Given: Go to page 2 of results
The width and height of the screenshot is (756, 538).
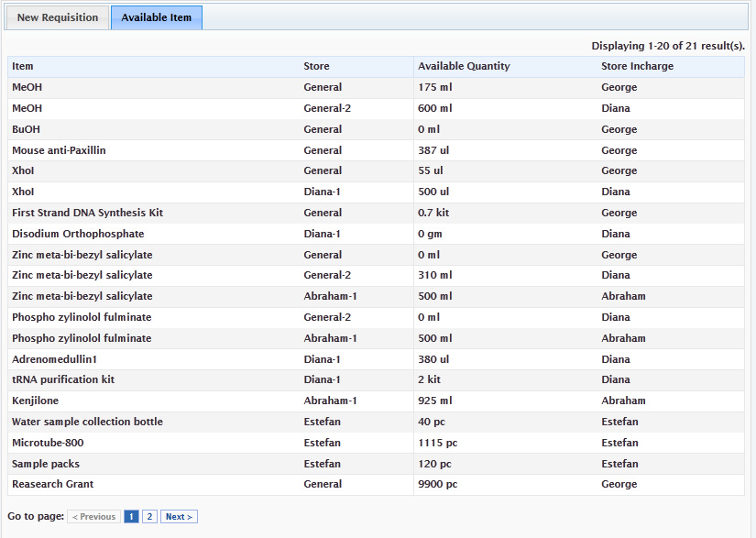Looking at the screenshot, I should pyautogui.click(x=150, y=517).
